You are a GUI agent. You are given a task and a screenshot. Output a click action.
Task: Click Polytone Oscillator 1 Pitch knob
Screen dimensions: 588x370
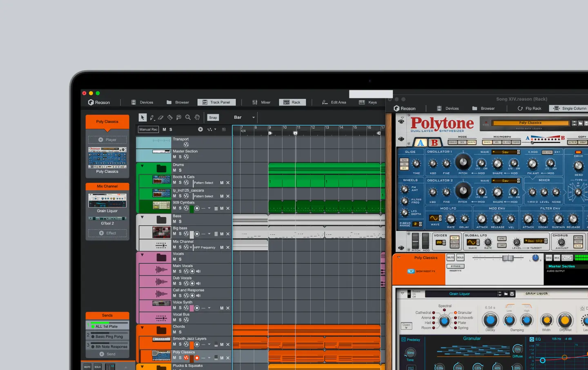click(x=463, y=162)
